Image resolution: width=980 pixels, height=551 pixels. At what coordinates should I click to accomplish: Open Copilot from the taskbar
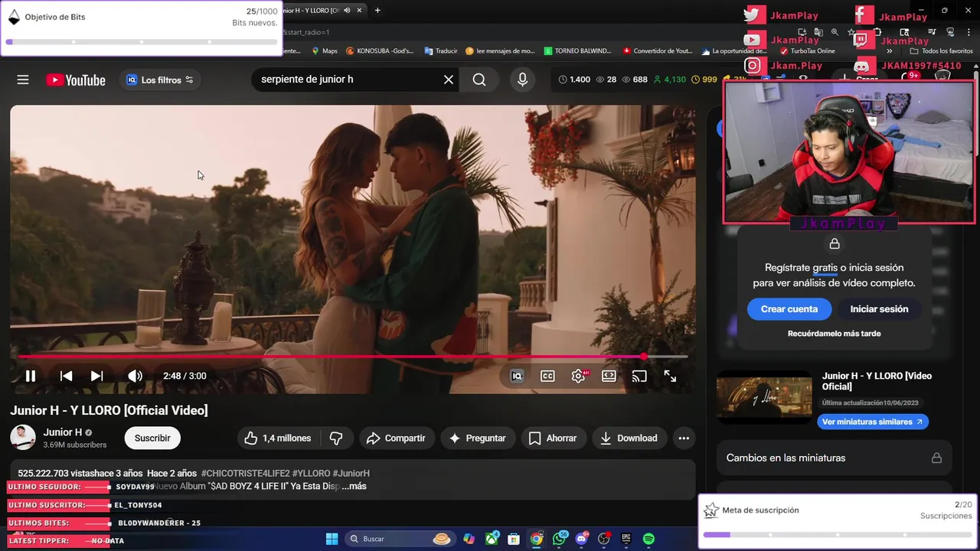[x=469, y=539]
